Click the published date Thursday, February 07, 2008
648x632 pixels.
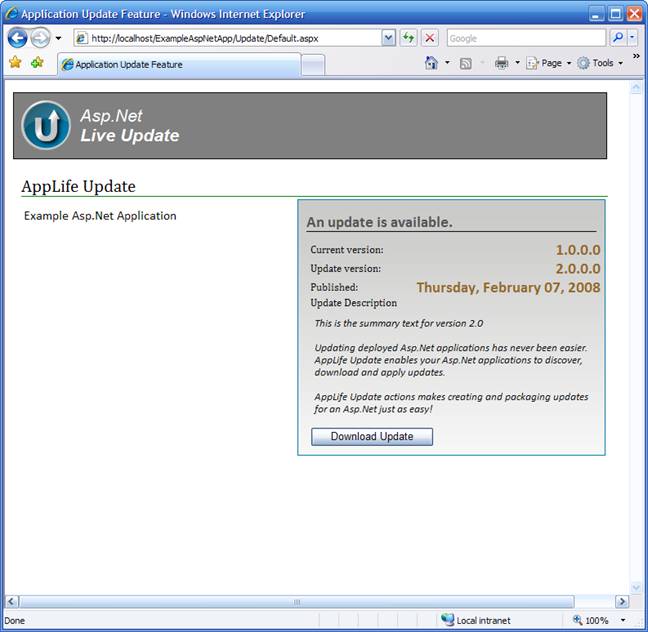click(x=508, y=287)
